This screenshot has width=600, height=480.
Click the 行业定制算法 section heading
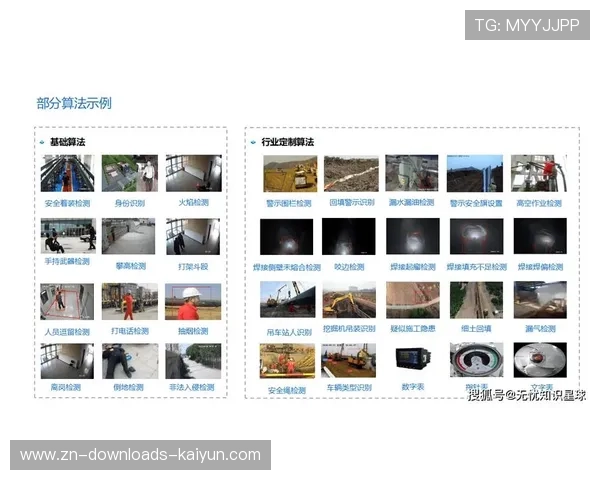(287, 142)
